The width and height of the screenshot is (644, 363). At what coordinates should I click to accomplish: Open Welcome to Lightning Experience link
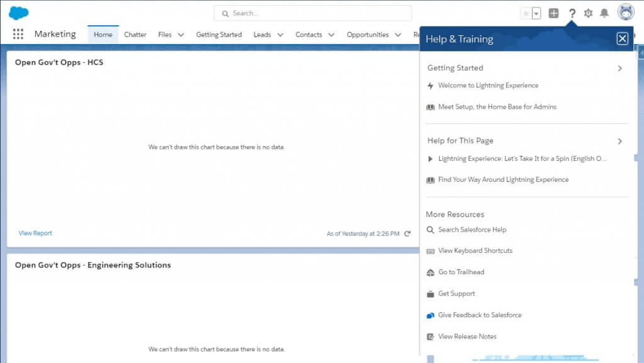click(488, 86)
